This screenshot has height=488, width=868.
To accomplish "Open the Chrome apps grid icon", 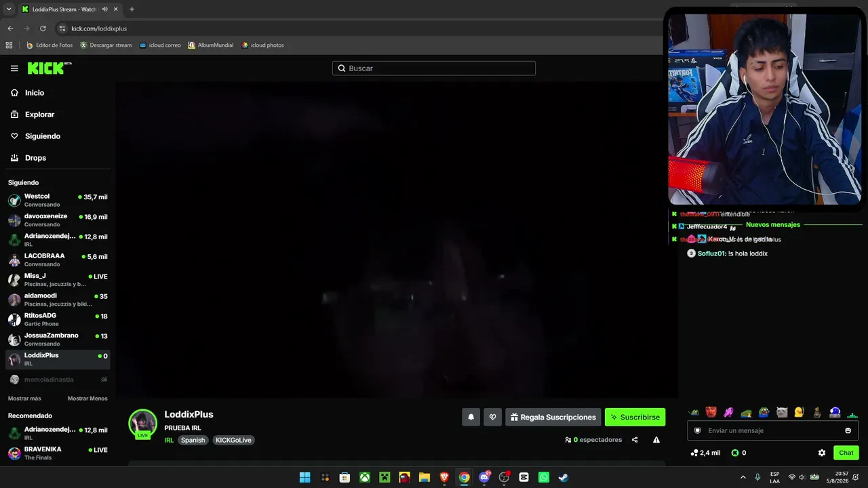I will [9, 45].
